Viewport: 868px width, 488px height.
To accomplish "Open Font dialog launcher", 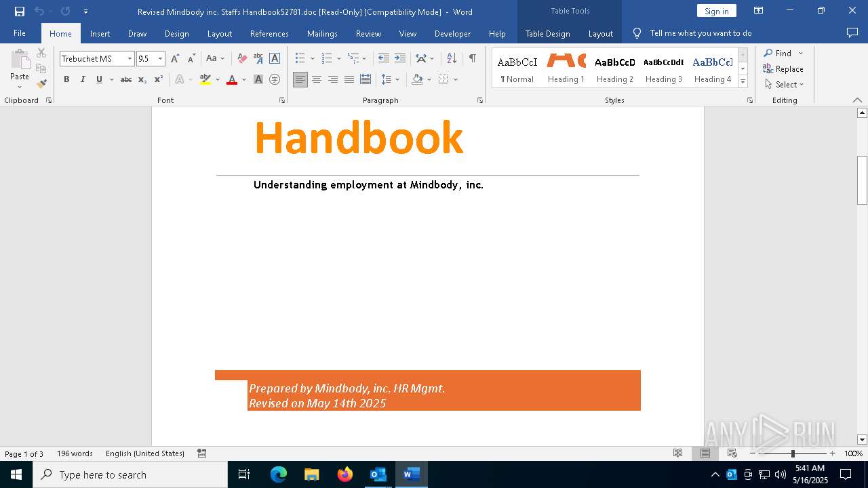I will coord(282,100).
